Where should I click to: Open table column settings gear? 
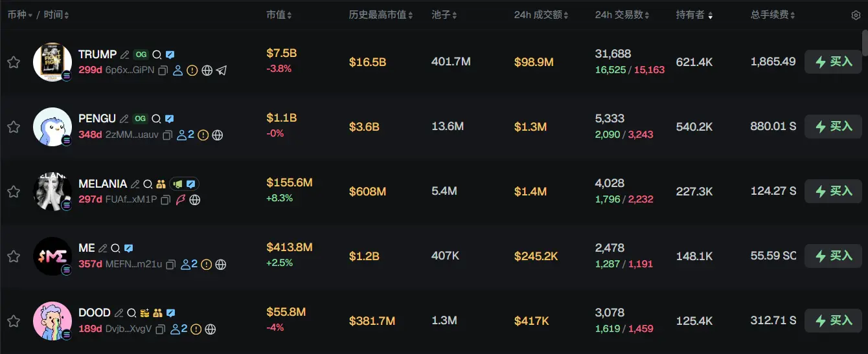click(x=856, y=15)
